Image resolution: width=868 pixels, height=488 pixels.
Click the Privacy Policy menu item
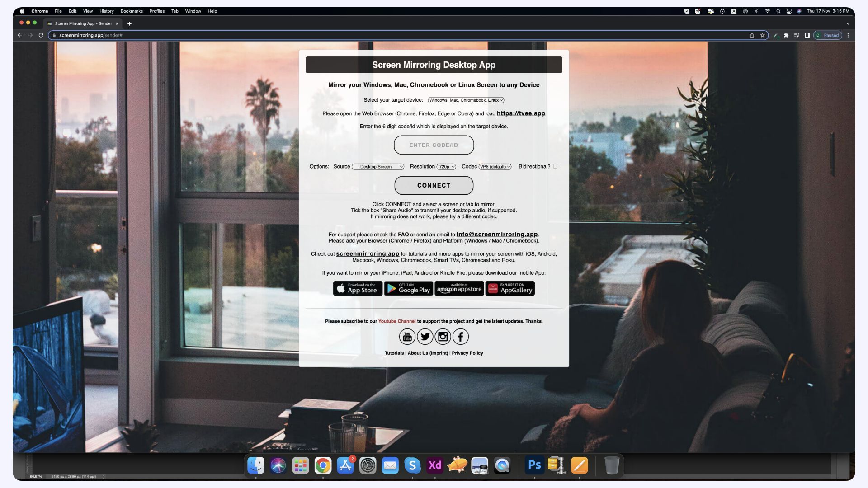(x=467, y=353)
